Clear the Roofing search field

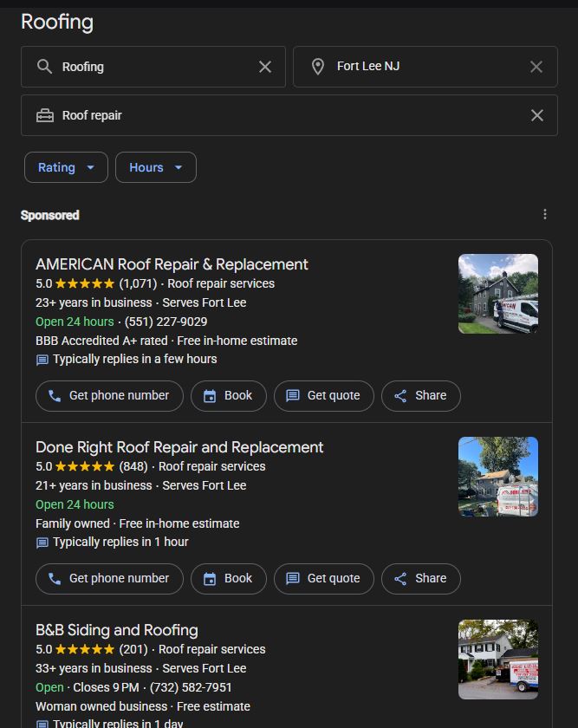coord(265,67)
